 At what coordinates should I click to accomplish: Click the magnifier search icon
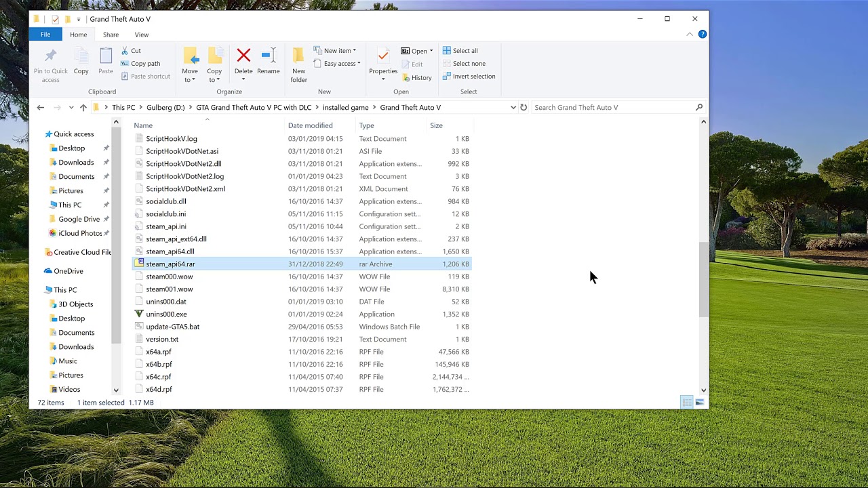[x=699, y=107]
